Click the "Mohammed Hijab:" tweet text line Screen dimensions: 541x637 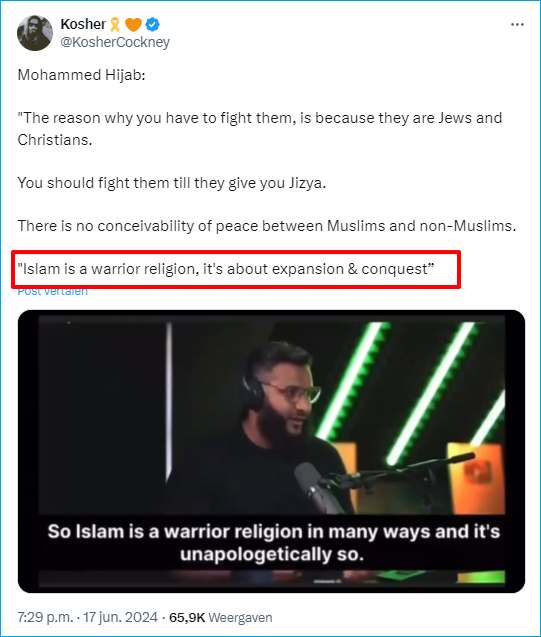(x=82, y=75)
